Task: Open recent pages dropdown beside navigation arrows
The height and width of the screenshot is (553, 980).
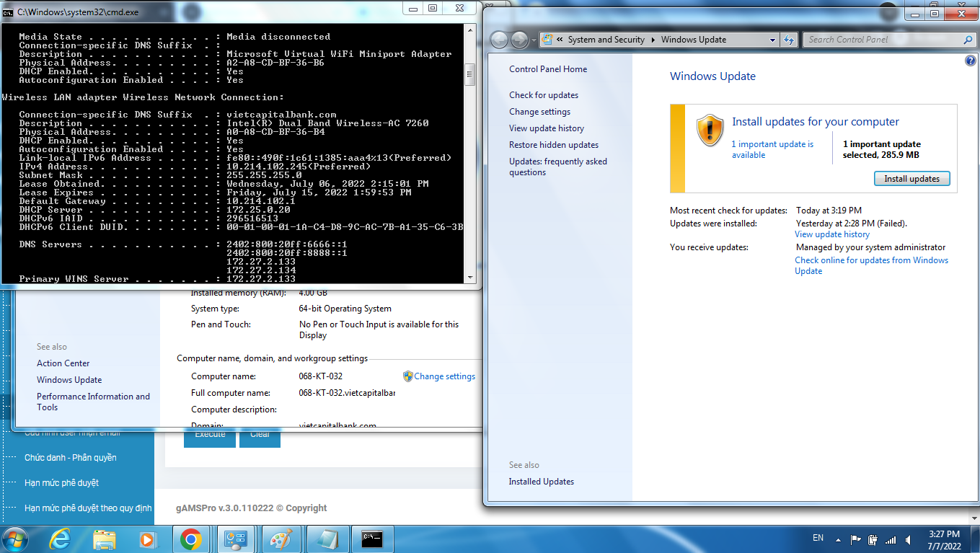Action: point(534,40)
